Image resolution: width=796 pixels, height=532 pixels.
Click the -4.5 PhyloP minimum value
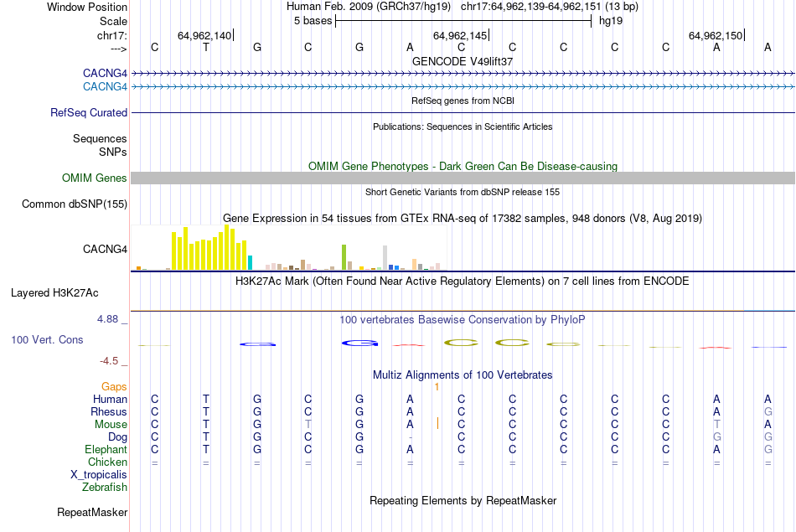pyautogui.click(x=109, y=361)
